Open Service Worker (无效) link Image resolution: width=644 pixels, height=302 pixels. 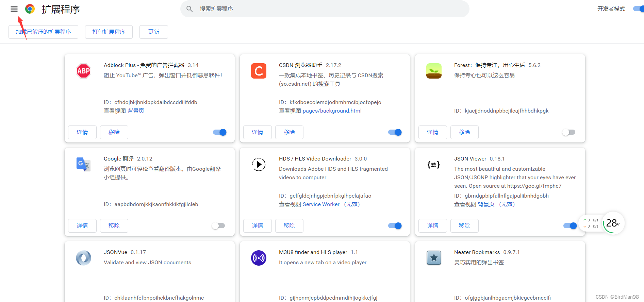click(331, 204)
